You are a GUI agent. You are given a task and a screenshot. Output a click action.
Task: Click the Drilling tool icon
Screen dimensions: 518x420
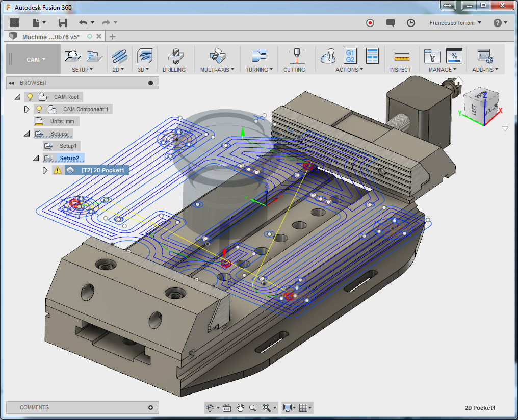[174, 56]
